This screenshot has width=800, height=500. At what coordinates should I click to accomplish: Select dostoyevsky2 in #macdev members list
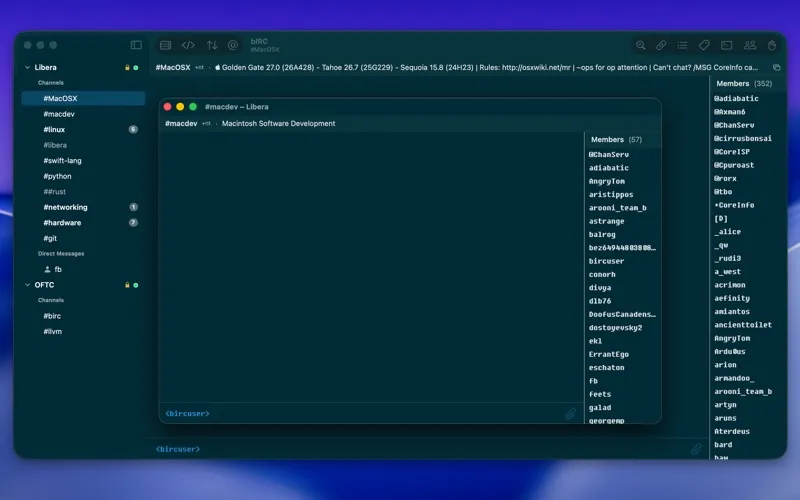[615, 328]
